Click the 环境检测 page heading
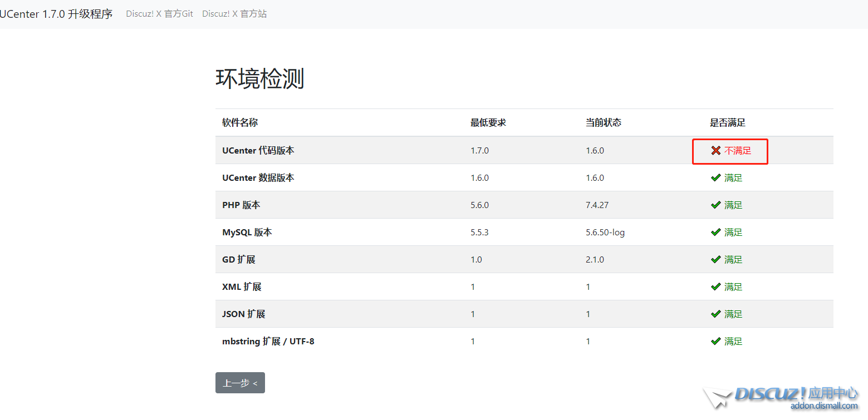 click(x=259, y=79)
